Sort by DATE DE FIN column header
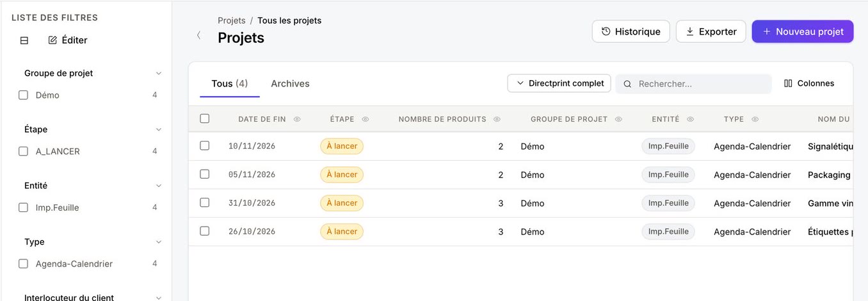Image resolution: width=868 pixels, height=301 pixels. click(x=262, y=119)
